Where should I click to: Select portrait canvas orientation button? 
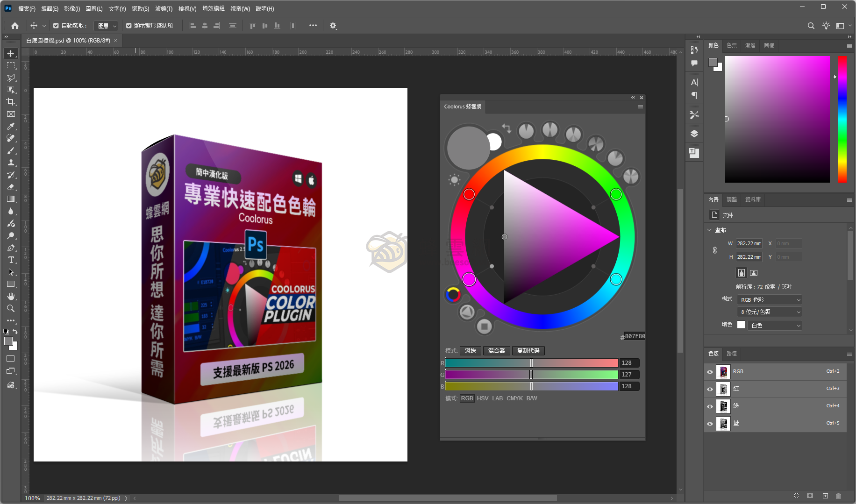pyautogui.click(x=742, y=273)
